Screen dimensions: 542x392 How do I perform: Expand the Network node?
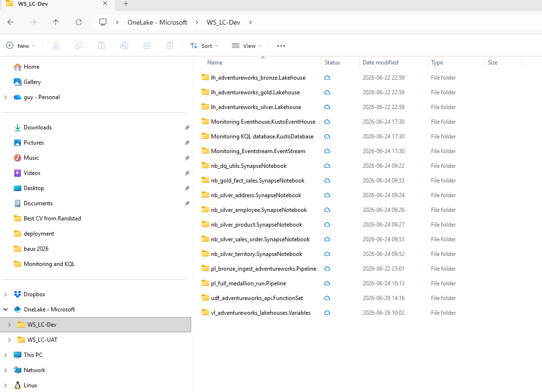click(6, 370)
